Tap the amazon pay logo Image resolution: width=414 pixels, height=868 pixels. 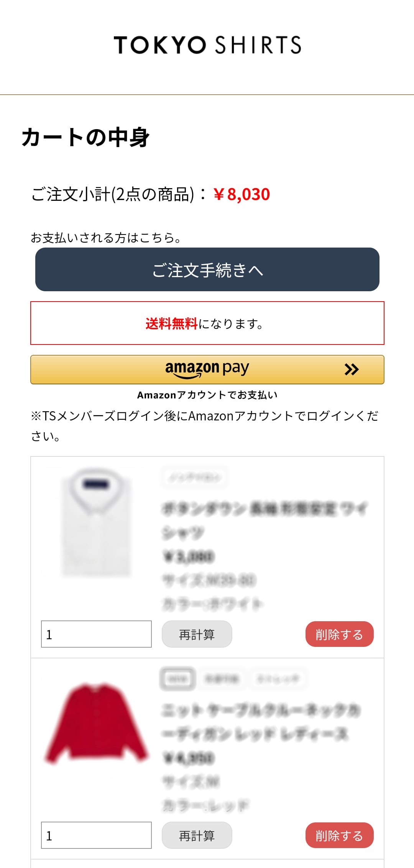coord(207,369)
